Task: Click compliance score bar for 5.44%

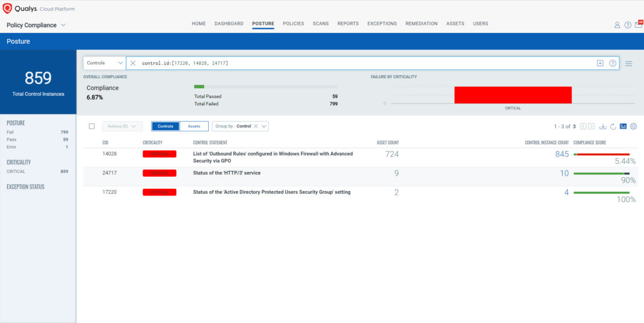Action: pyautogui.click(x=601, y=155)
